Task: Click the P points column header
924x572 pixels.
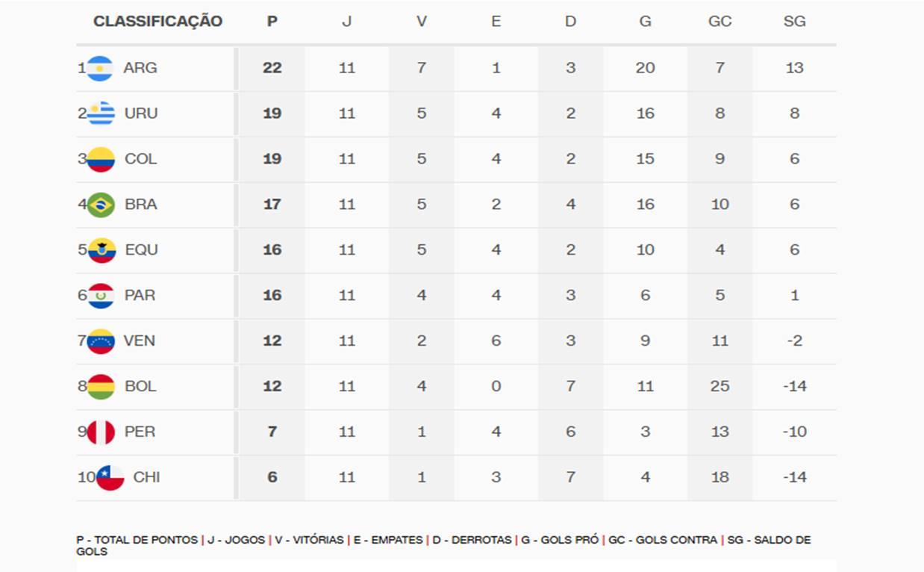Action: tap(272, 22)
